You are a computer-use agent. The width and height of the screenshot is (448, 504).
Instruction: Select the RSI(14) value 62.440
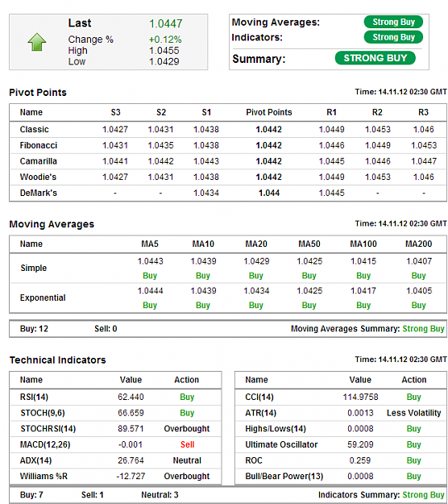tap(131, 397)
